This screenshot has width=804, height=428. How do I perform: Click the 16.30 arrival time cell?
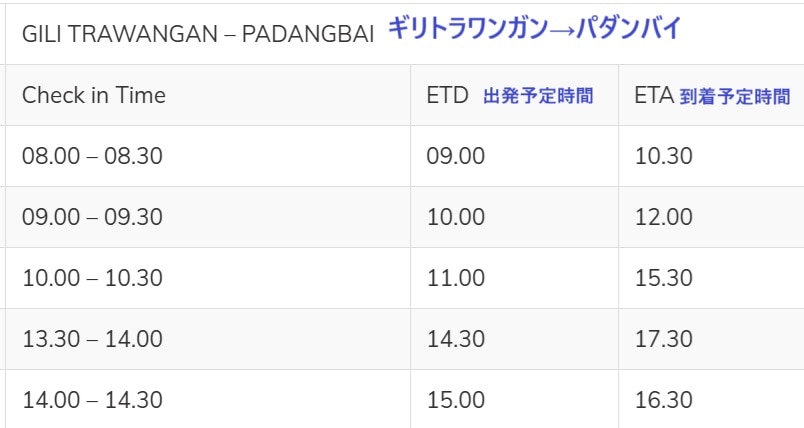coord(663,400)
